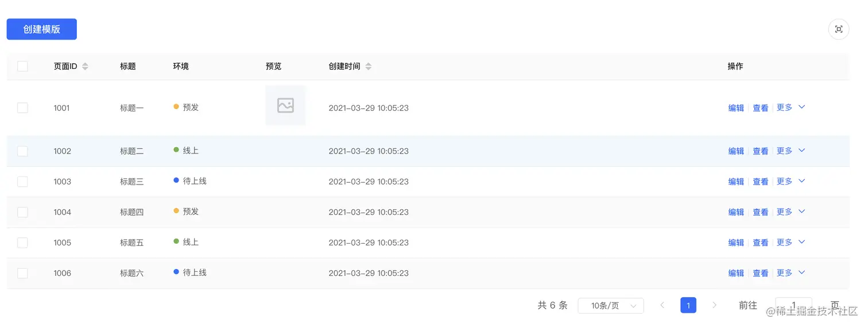
Task: Check the checkbox for row 1006
Action: pyautogui.click(x=22, y=273)
